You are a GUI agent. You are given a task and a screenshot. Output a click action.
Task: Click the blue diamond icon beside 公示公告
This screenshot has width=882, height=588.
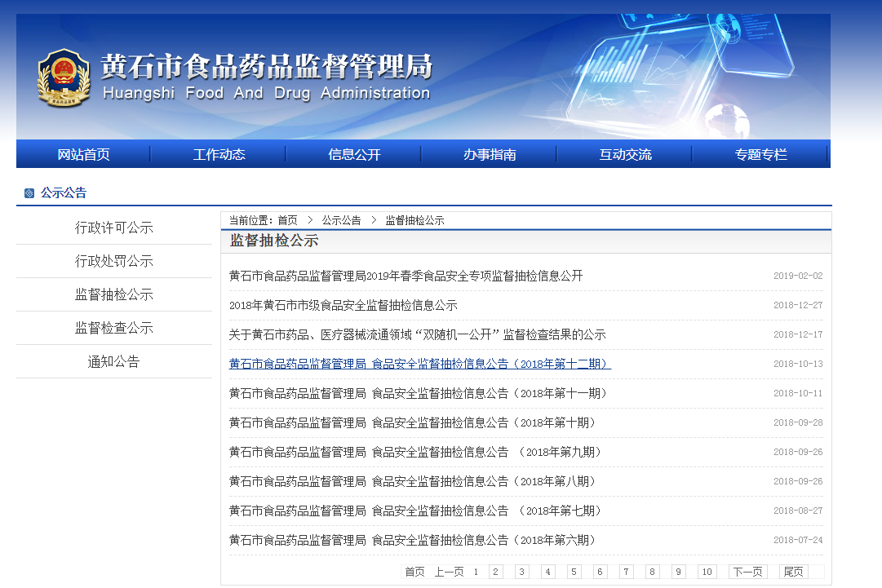29,193
